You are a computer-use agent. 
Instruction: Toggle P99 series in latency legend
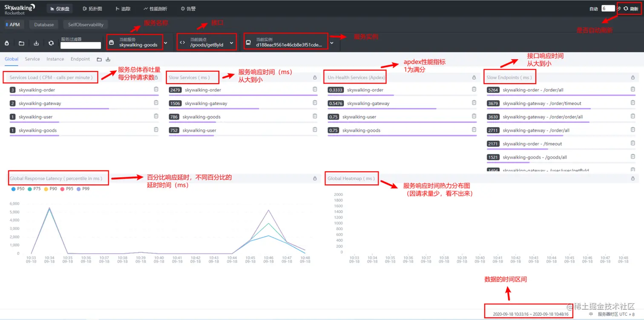click(83, 188)
